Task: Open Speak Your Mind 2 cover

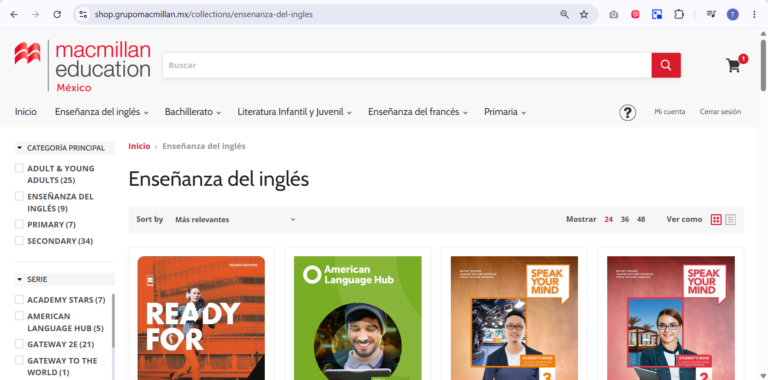Action: [671, 318]
